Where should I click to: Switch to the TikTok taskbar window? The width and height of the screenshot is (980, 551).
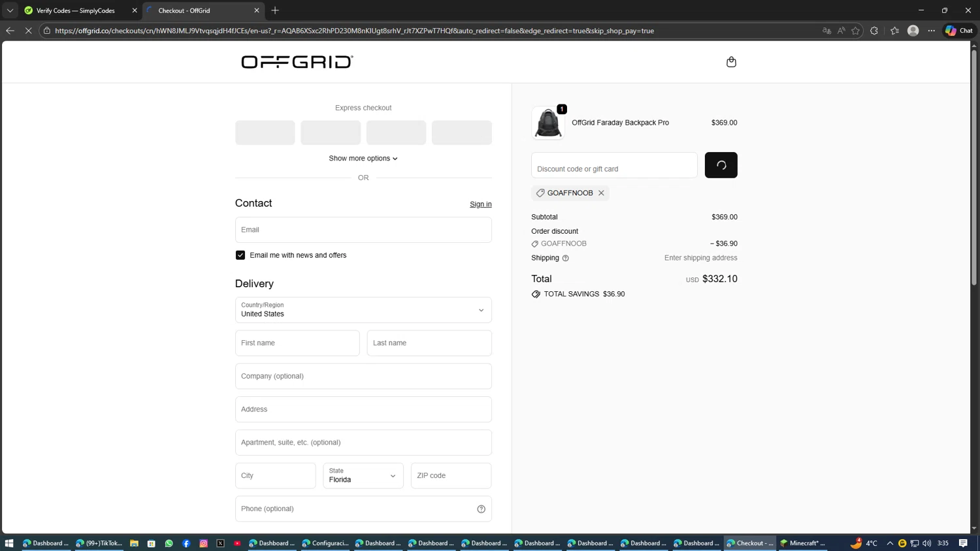pyautogui.click(x=99, y=543)
